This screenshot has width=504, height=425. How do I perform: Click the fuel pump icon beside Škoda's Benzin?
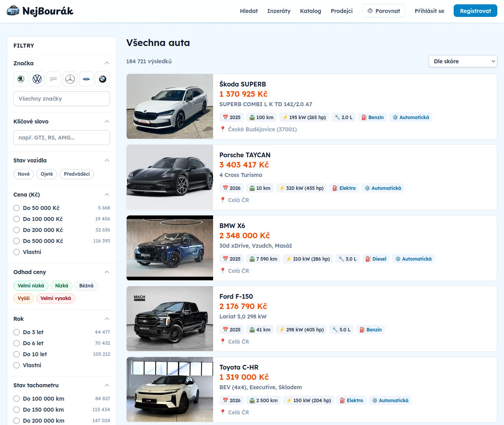coord(364,117)
